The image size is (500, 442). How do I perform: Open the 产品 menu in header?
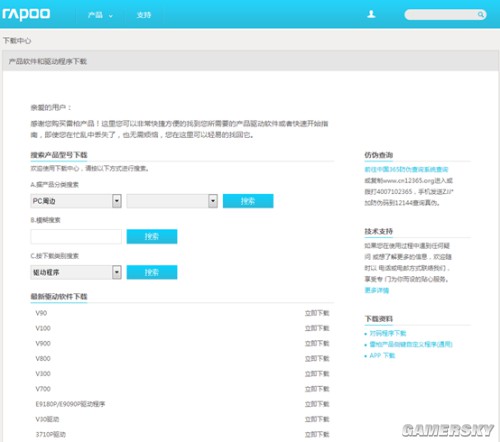click(100, 15)
